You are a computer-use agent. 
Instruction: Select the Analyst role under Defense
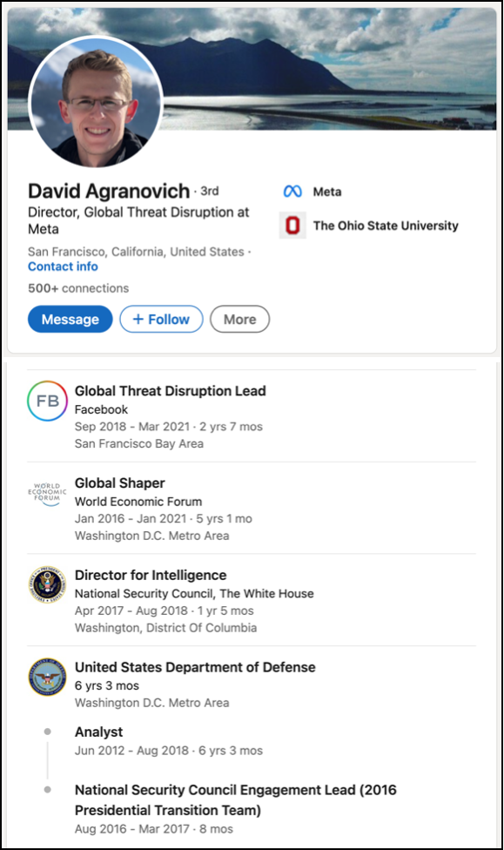pos(98,732)
